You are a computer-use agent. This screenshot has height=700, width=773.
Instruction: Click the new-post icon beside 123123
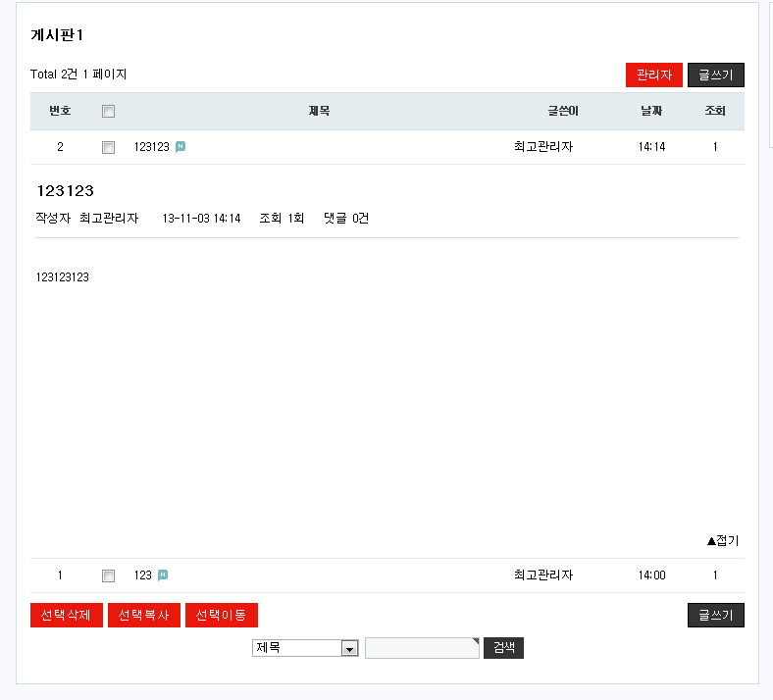[x=180, y=147]
